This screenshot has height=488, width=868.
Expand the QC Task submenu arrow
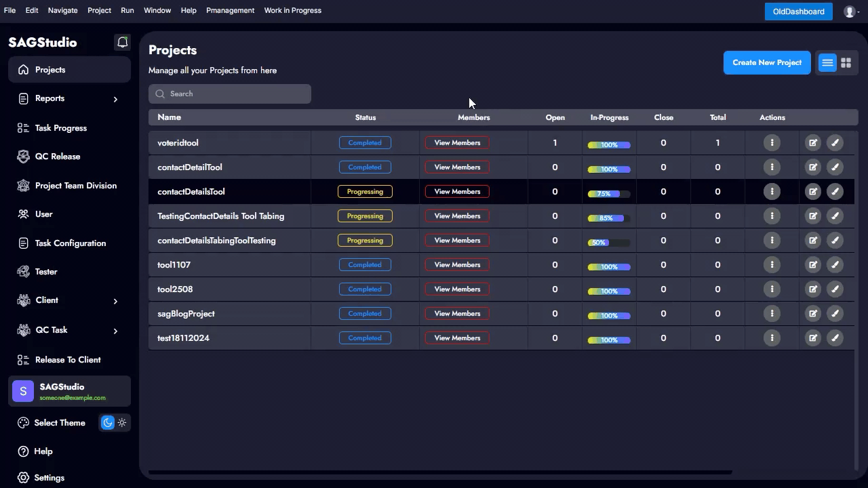tap(115, 331)
